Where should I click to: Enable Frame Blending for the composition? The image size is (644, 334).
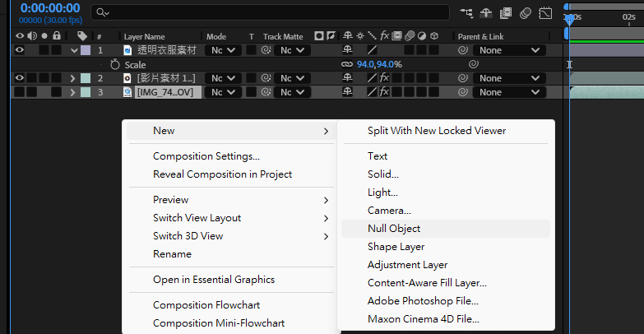506,12
